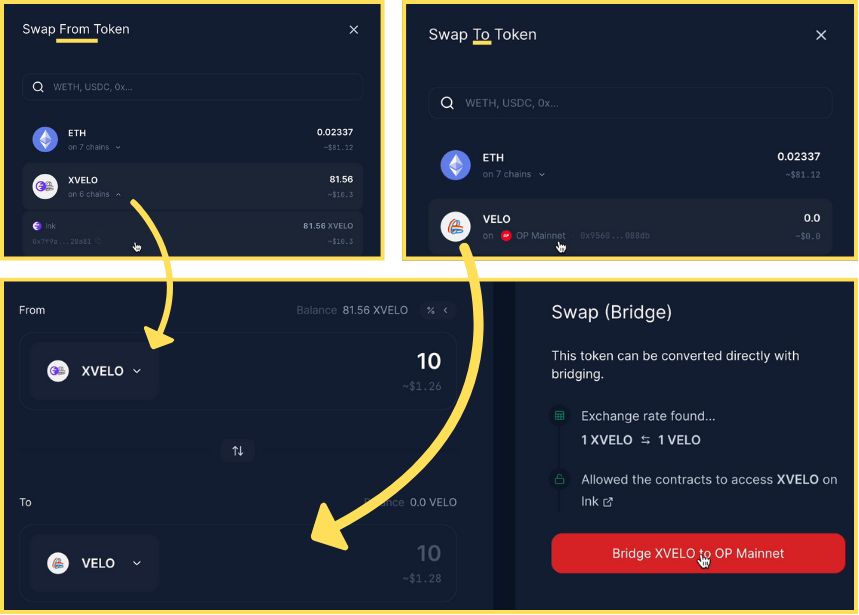Click the percent balance shortcut icon
This screenshot has width=859, height=615.
(431, 311)
